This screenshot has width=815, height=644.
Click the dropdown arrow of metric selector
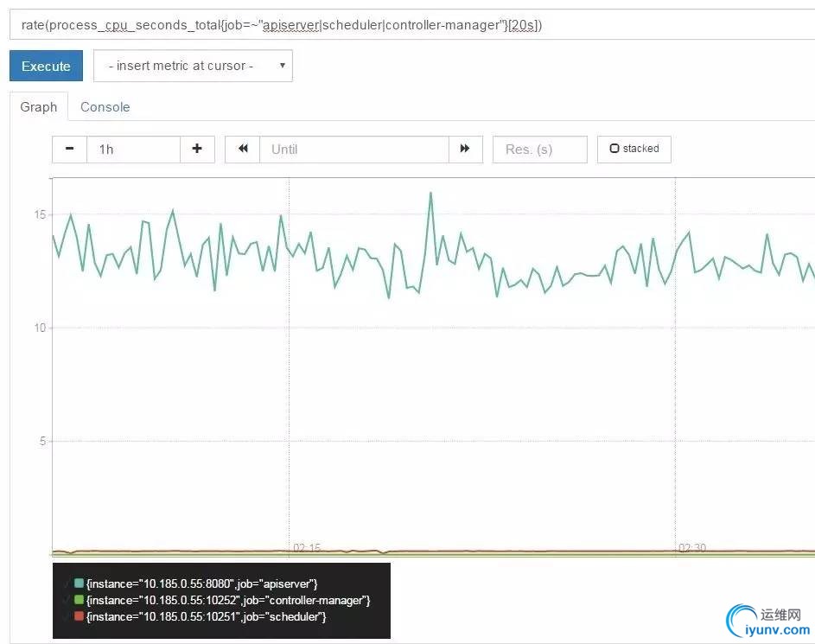tap(283, 66)
